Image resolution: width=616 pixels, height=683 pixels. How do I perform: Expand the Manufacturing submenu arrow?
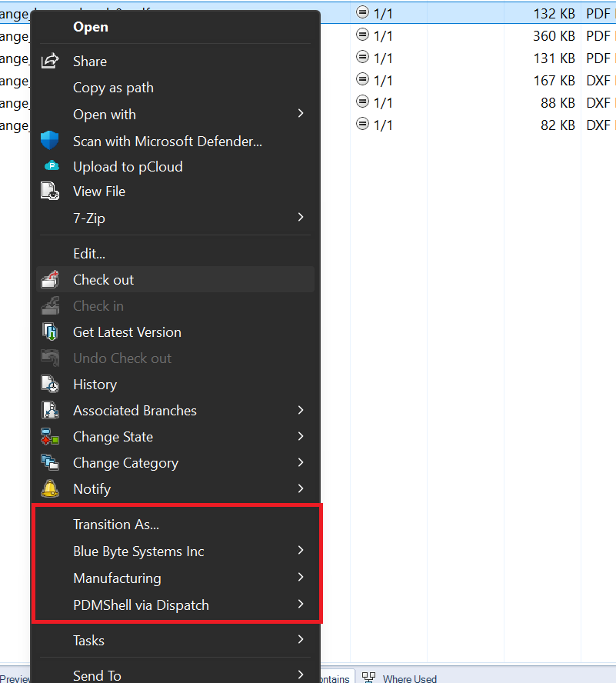point(301,578)
